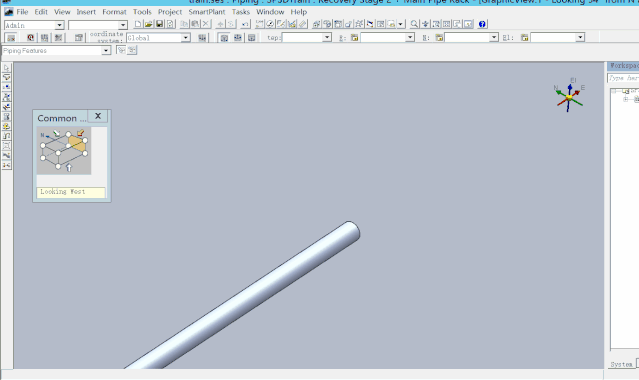
Task: Click the PinPoint display toggle on ribbon
Action: 11,38
